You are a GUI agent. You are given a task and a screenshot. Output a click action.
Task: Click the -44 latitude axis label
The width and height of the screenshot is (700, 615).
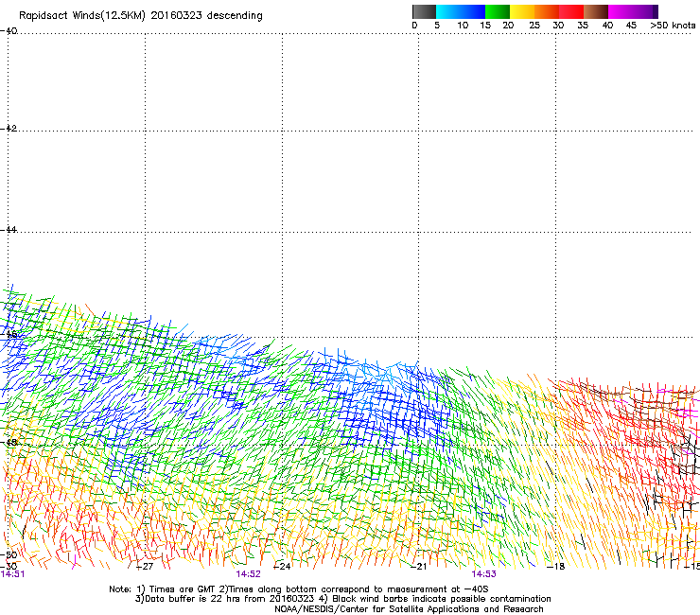pos(9,230)
